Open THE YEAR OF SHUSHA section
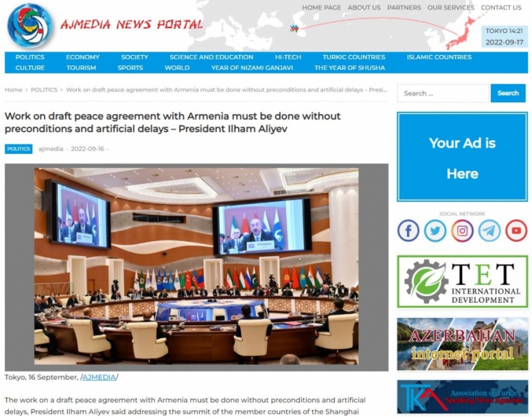 (x=350, y=68)
